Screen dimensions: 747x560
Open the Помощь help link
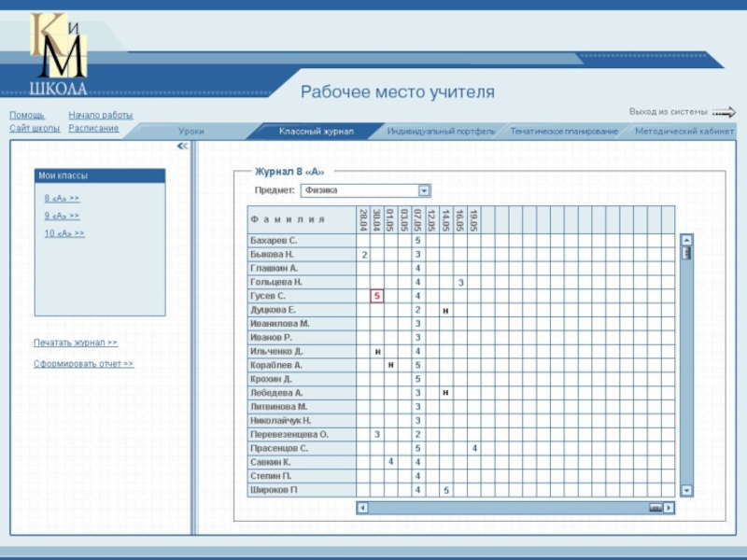coord(27,115)
